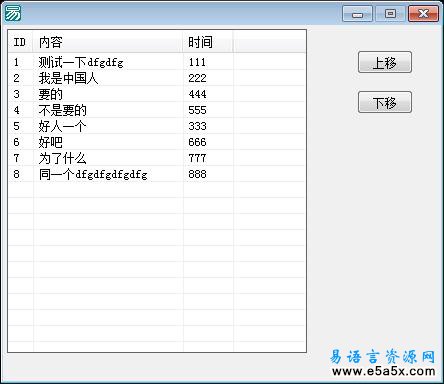This screenshot has height=384, width=444.
Task: Click time value 444
Action: coord(197,94)
